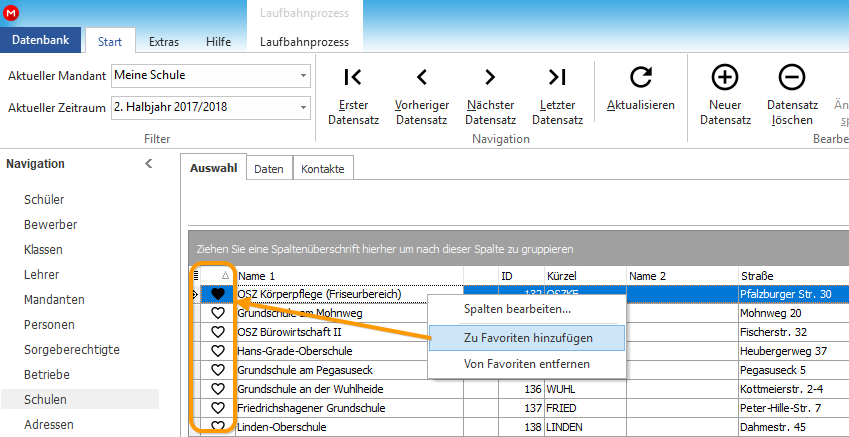Screen dimensions: 849x437
Task: Unfavorite the filled heart of OSZ Körperpflege
Action: point(218,294)
